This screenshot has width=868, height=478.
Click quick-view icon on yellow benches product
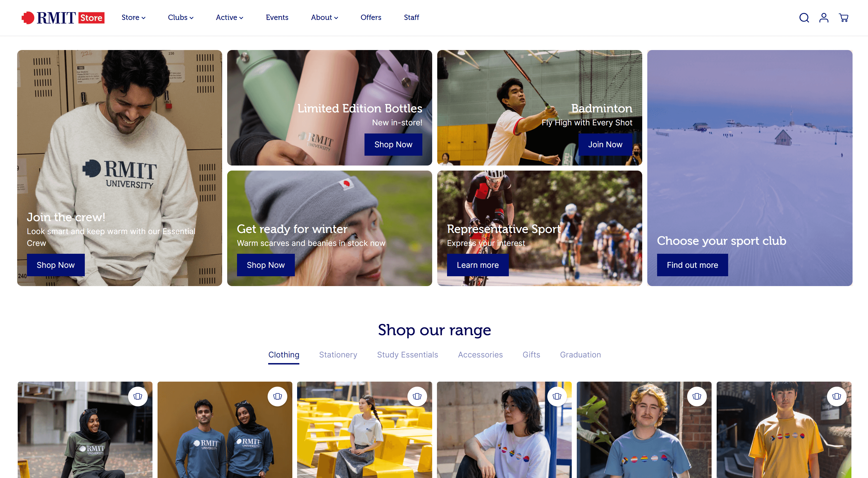point(417,397)
